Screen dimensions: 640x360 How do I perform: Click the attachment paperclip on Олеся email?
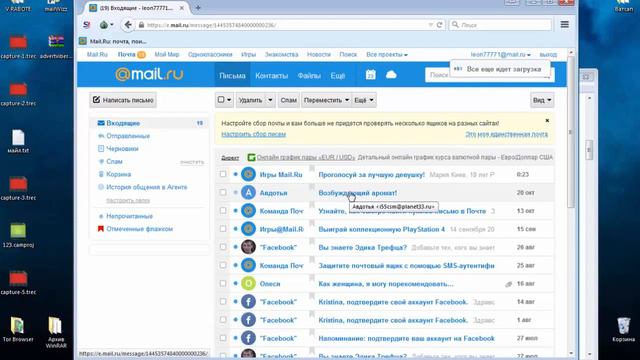coord(508,284)
